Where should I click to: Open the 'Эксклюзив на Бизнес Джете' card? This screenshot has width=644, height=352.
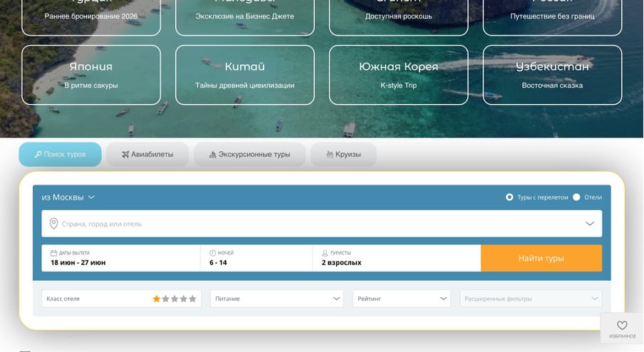click(x=245, y=16)
